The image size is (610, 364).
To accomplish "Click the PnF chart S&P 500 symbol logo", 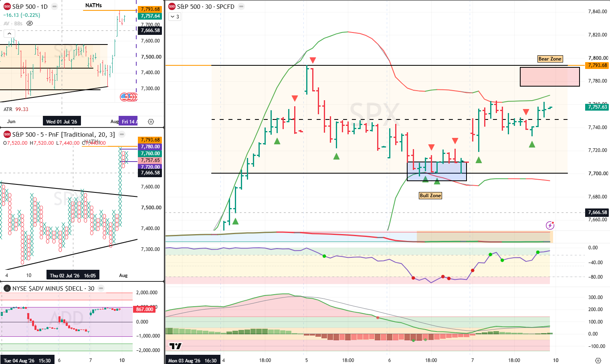I will pos(7,135).
